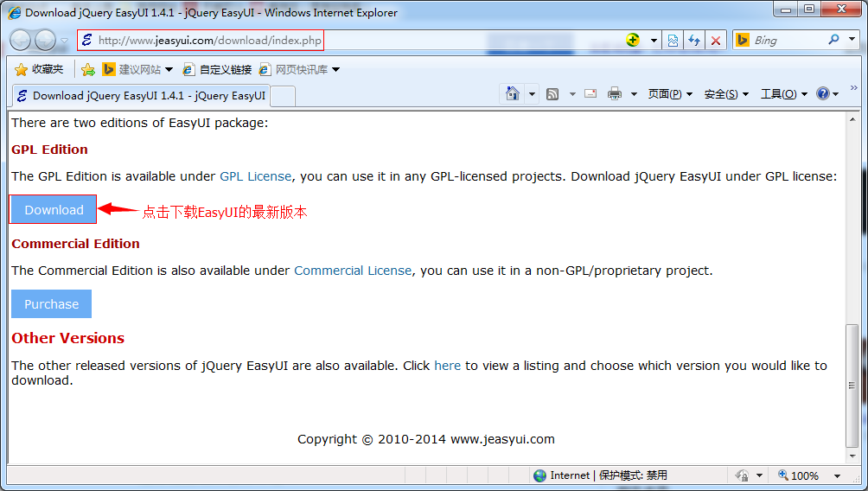This screenshot has height=491, width=868.
Task: Click the blue Purchase button
Action: click(52, 304)
